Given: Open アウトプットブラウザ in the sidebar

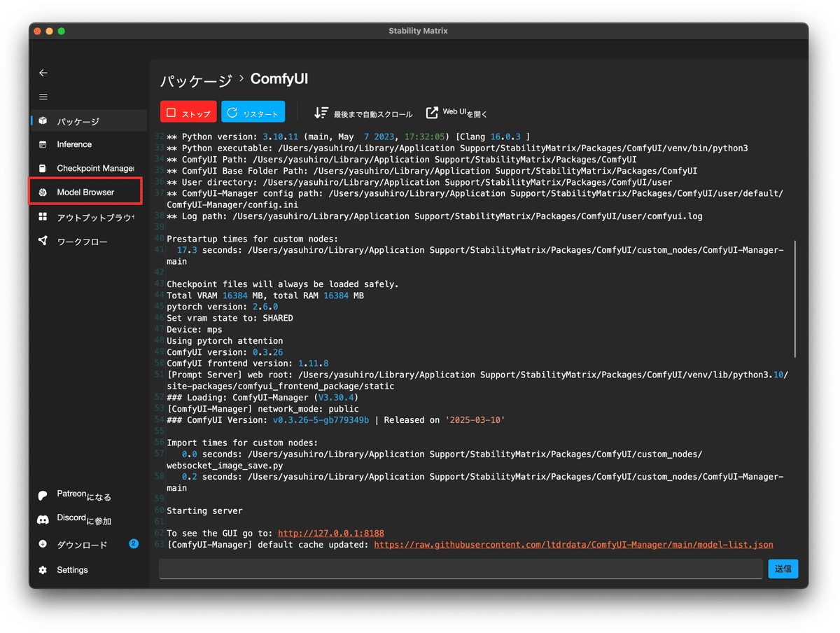Looking at the screenshot, I should pos(87,217).
